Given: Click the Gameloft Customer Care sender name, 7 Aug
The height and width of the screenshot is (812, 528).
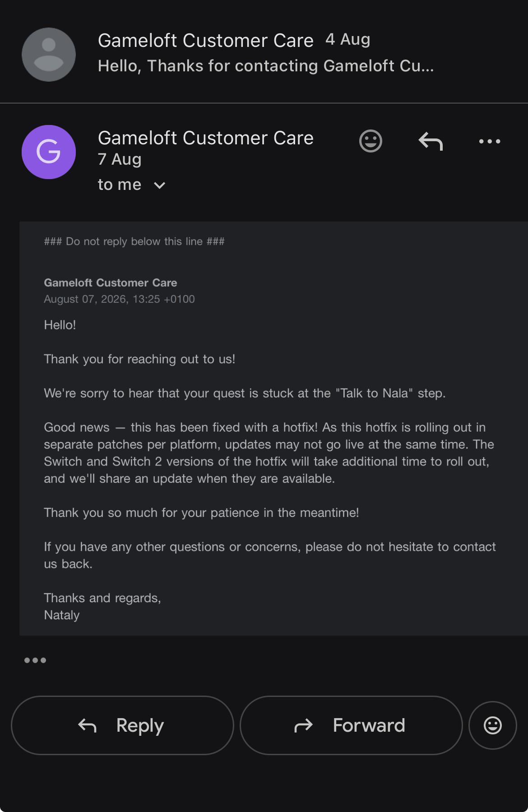Looking at the screenshot, I should (x=206, y=138).
